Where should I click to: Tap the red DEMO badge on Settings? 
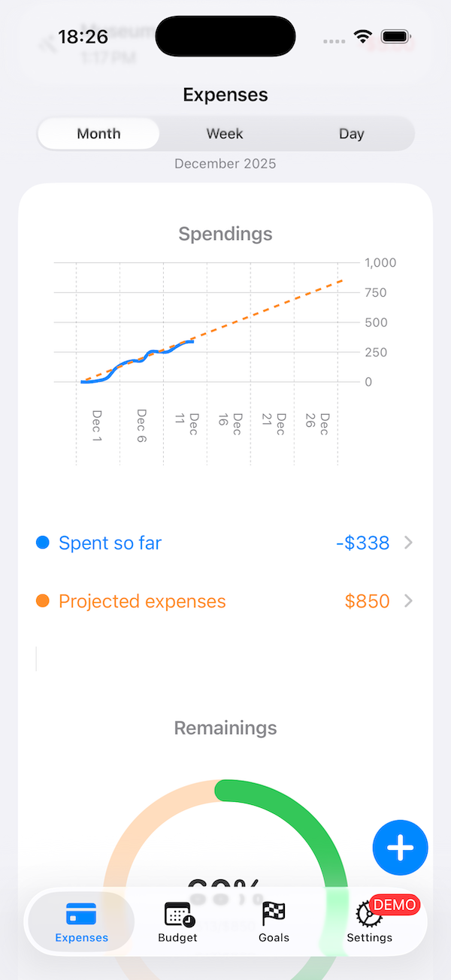[x=394, y=905]
